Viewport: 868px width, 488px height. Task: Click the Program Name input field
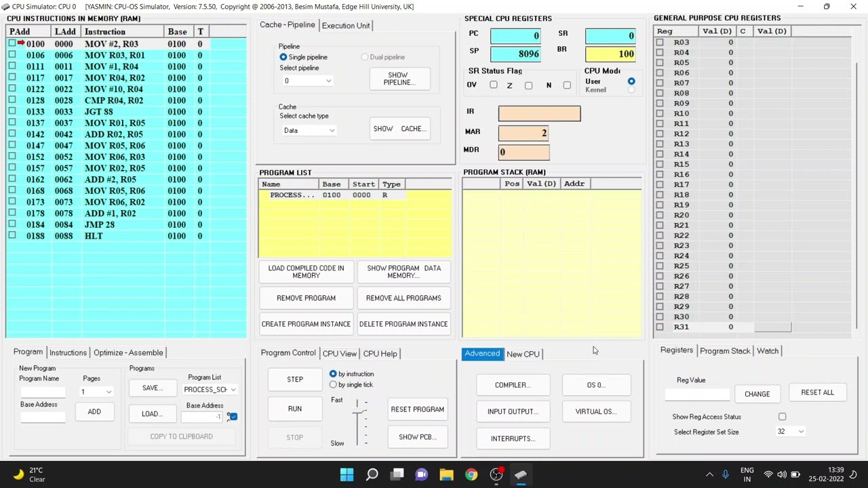[x=42, y=392]
